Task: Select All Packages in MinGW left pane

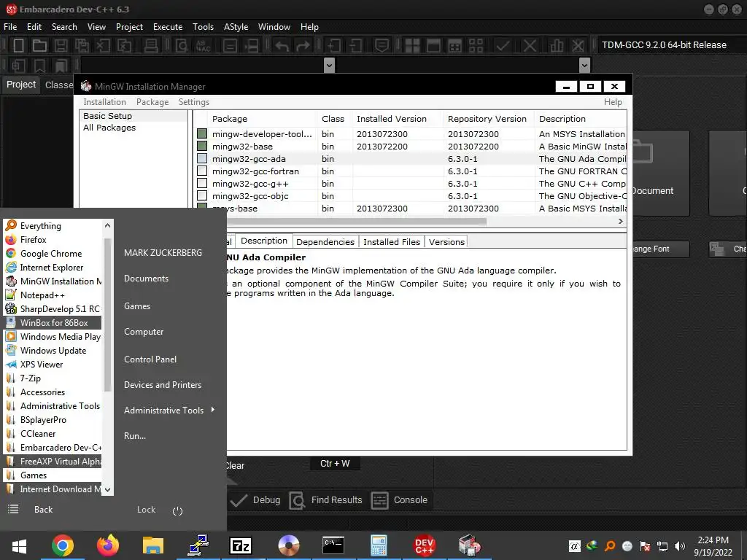Action: click(109, 128)
